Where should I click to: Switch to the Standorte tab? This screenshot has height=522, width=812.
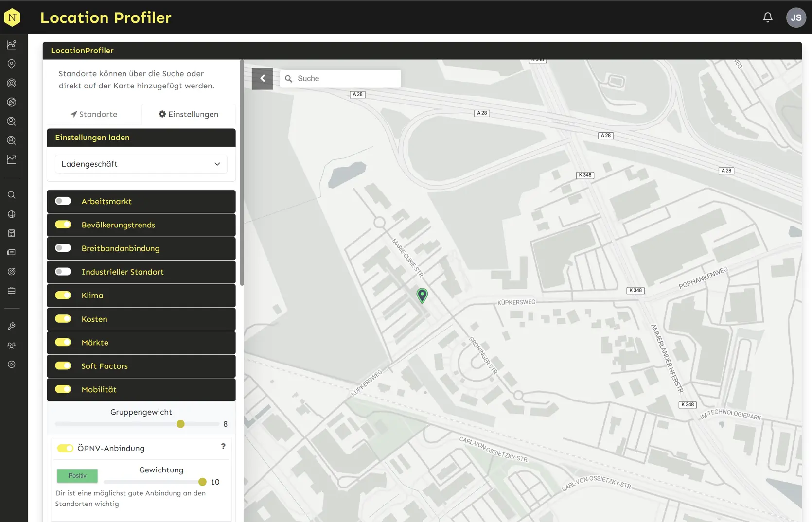pos(94,114)
